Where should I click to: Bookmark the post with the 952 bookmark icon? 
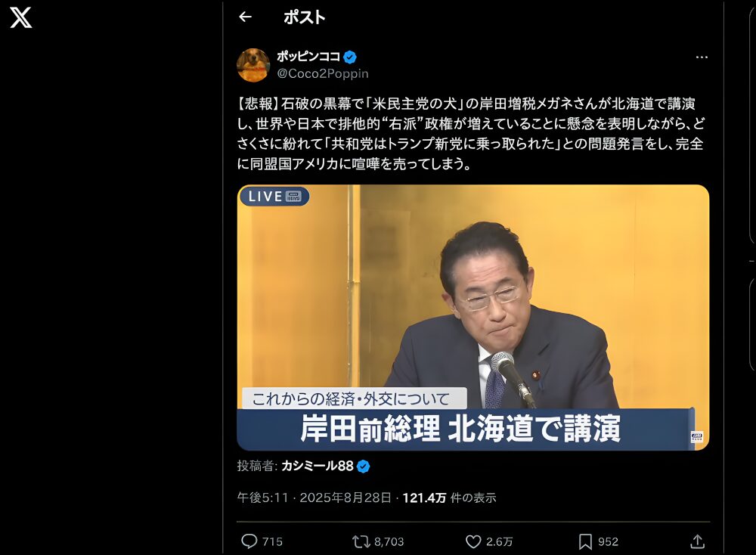pos(585,541)
